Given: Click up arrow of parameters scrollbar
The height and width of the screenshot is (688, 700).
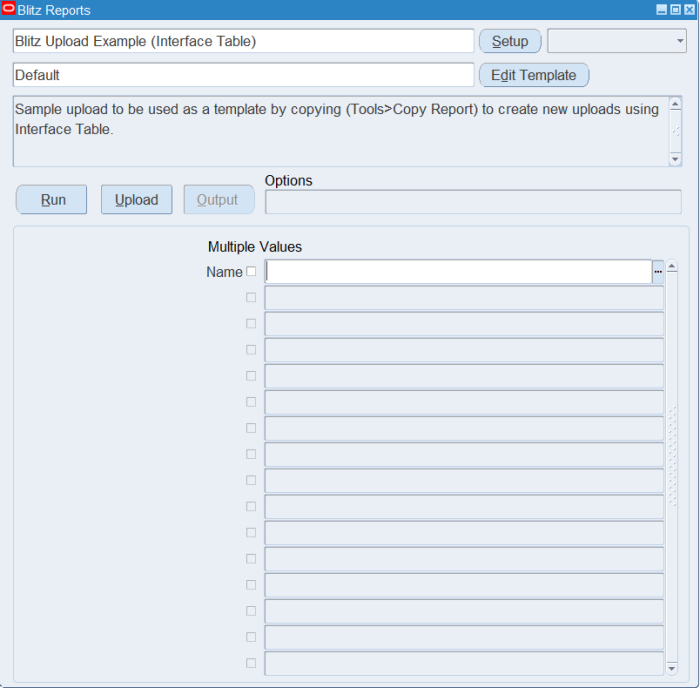Looking at the screenshot, I should (x=671, y=267).
